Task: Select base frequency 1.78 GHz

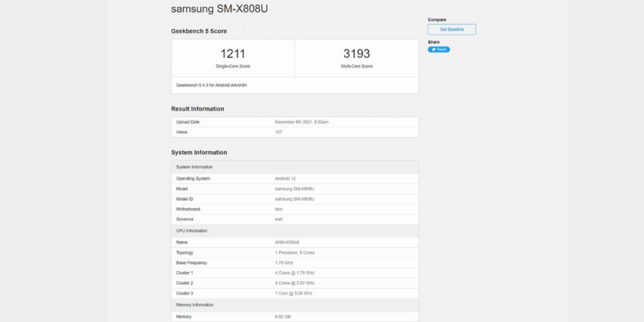Action: [x=284, y=263]
